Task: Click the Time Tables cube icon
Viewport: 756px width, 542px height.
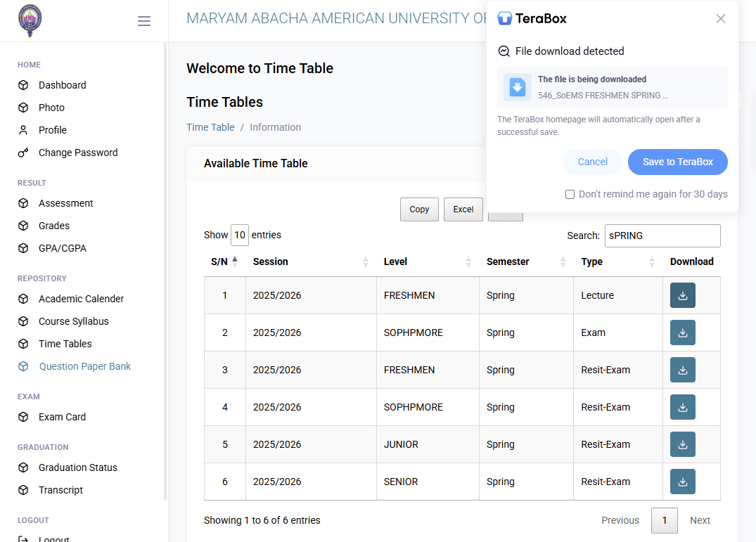Action: pos(23,344)
